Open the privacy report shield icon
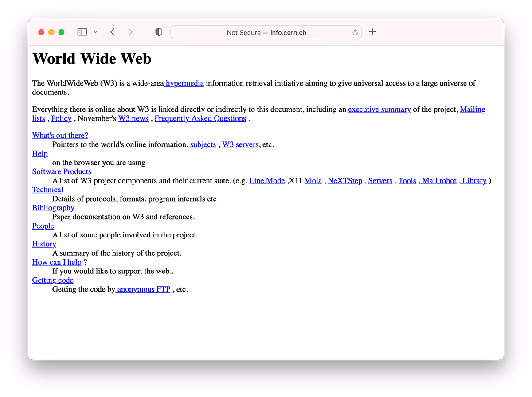532x397 pixels. (159, 32)
